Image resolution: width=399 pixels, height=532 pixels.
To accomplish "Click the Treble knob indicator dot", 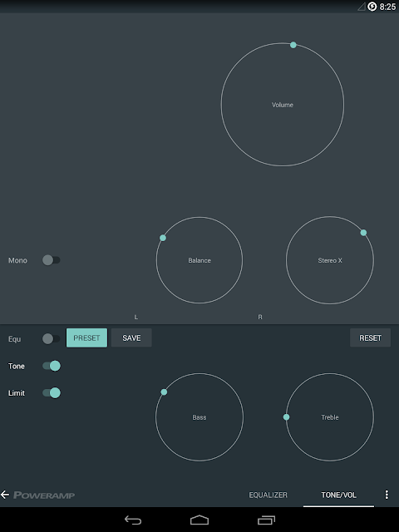I will click(x=286, y=417).
